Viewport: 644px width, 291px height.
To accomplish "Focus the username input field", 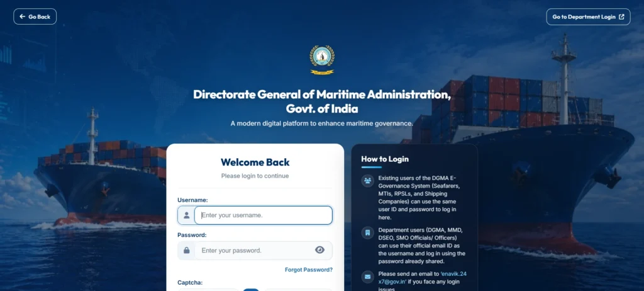I will [264, 215].
